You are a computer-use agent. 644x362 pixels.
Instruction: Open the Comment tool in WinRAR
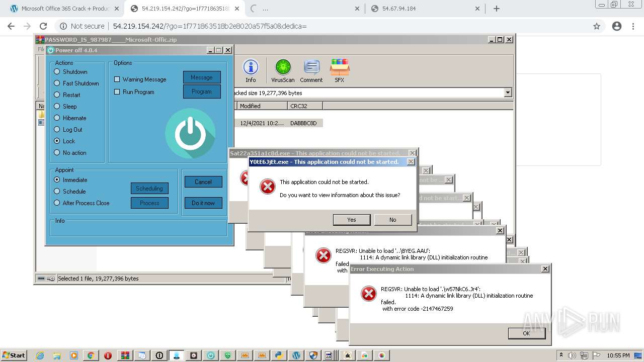[311, 70]
